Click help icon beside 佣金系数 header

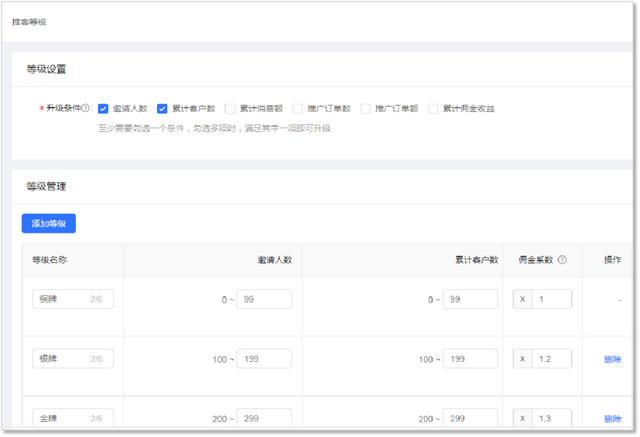(x=562, y=260)
